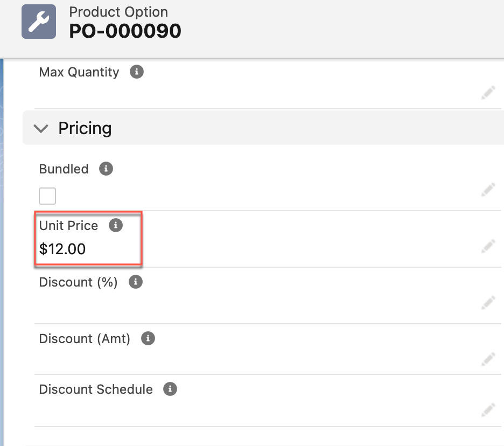Viewport: 504px width, 446px height.
Task: Click the Product Option wrench icon
Action: coord(38,22)
